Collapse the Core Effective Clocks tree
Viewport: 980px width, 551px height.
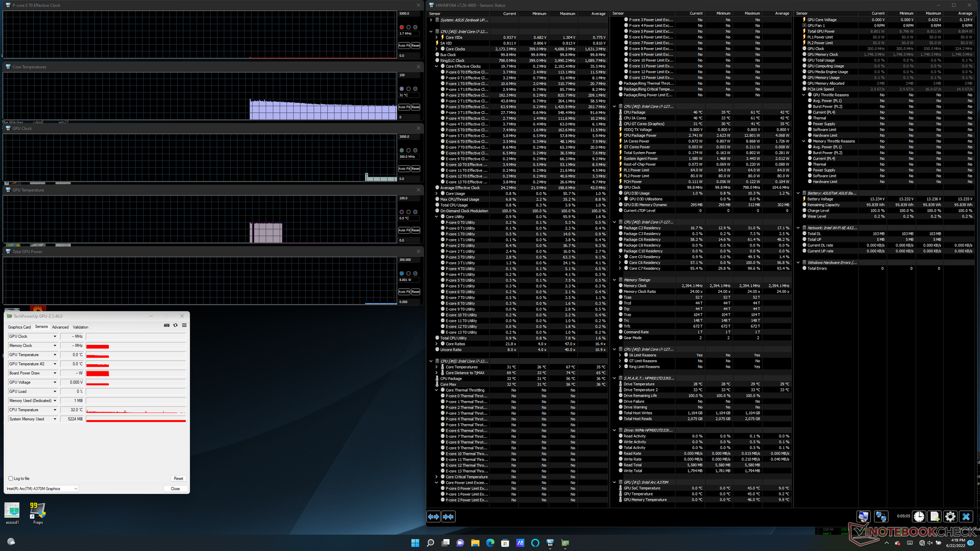(437, 66)
